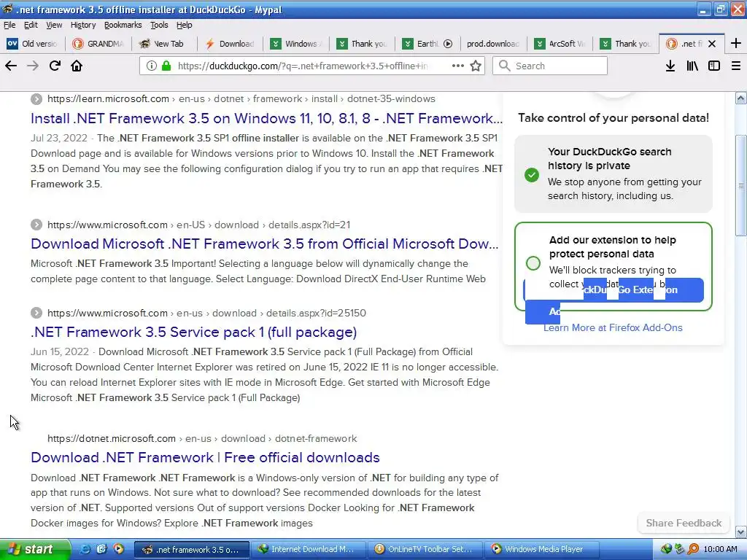This screenshot has height=560, width=747.
Task: Go forward one page
Action: click(x=33, y=66)
